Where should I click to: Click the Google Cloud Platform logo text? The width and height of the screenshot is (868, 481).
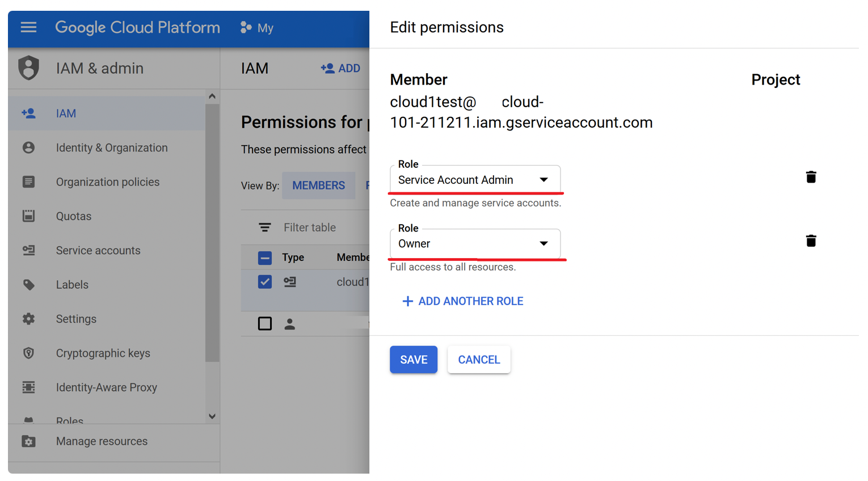(x=137, y=27)
